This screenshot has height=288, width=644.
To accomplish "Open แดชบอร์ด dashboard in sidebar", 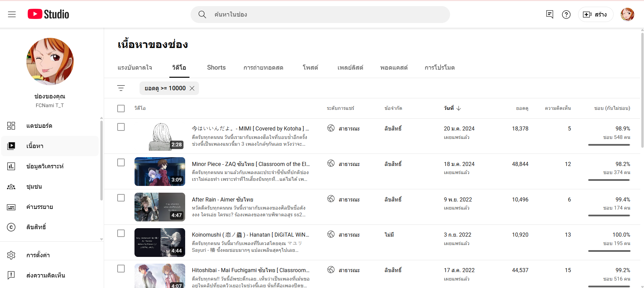I will click(x=50, y=126).
